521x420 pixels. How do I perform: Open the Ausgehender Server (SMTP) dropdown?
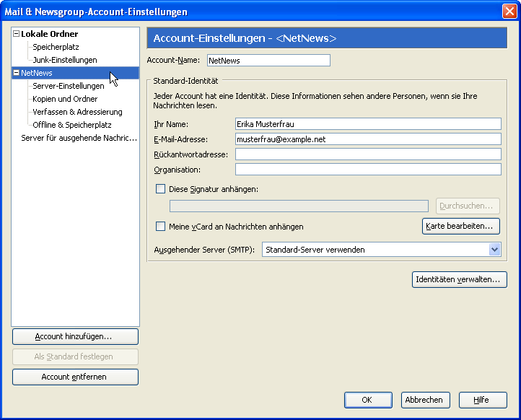(494, 250)
